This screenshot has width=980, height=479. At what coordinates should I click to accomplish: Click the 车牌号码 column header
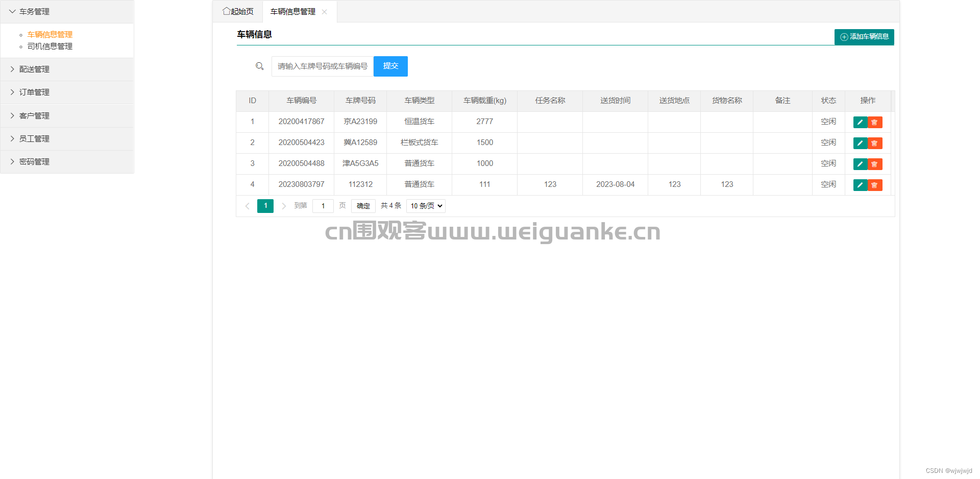tap(360, 101)
